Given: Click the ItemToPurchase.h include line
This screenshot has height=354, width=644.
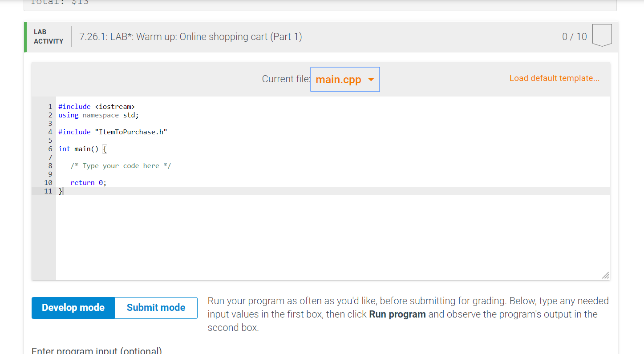Looking at the screenshot, I should point(113,132).
